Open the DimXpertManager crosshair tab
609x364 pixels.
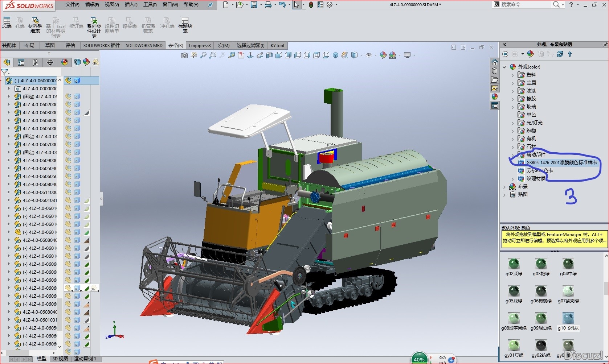tap(50, 62)
